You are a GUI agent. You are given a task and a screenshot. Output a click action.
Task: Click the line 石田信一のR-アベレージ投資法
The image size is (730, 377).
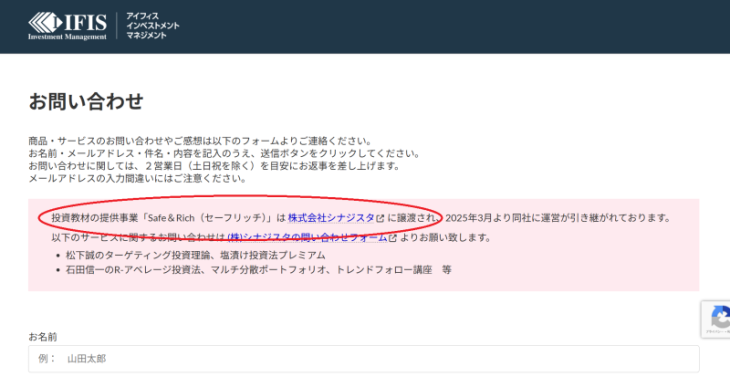(258, 269)
